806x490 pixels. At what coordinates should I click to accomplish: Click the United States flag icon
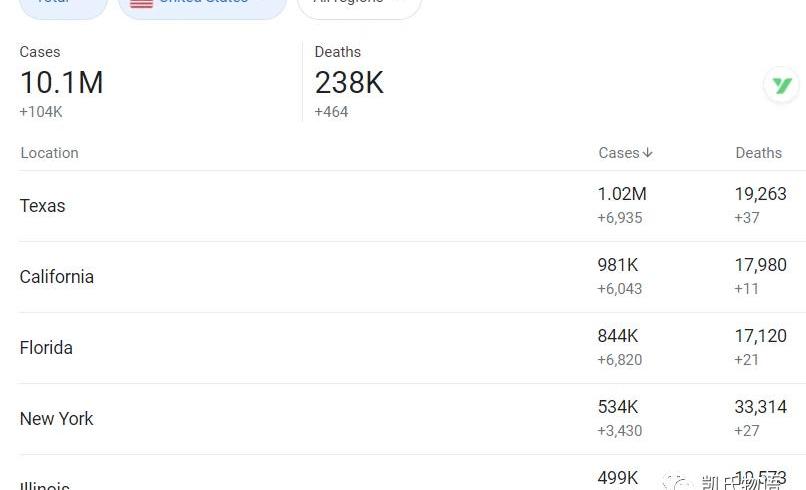(141, 3)
